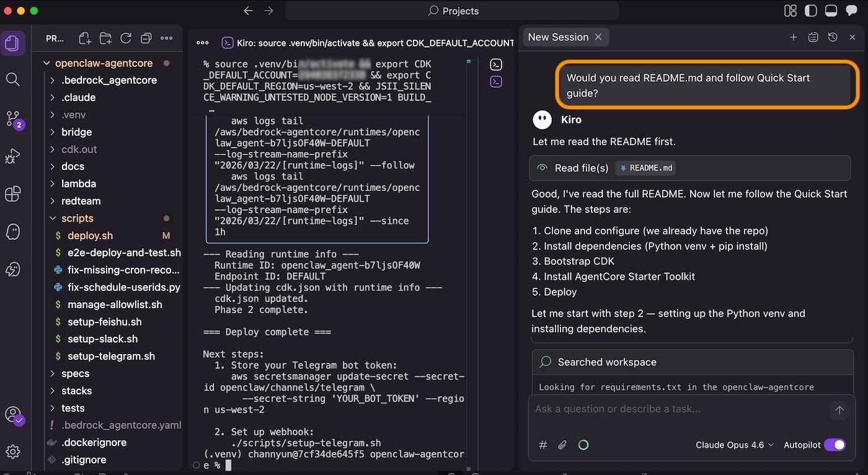Open explorer more actions menu
Screen dimensions: 868x475
click(x=166, y=38)
